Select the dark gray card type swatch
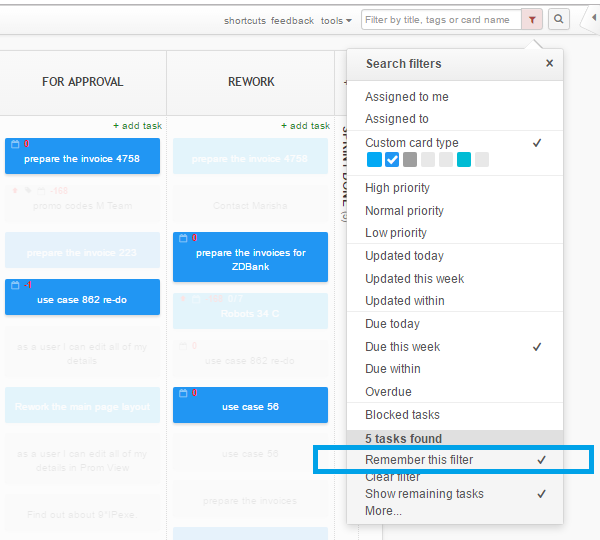 point(410,160)
